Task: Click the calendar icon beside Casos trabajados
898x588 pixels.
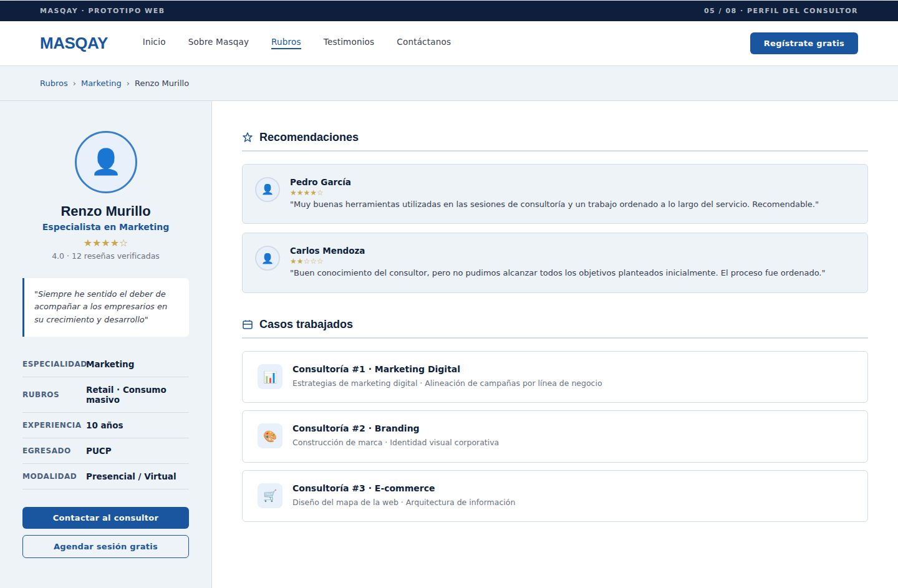Action: click(248, 324)
